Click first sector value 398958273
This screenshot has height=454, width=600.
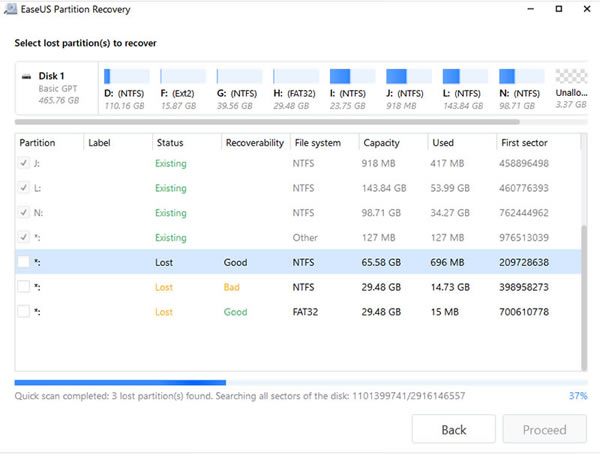click(524, 287)
